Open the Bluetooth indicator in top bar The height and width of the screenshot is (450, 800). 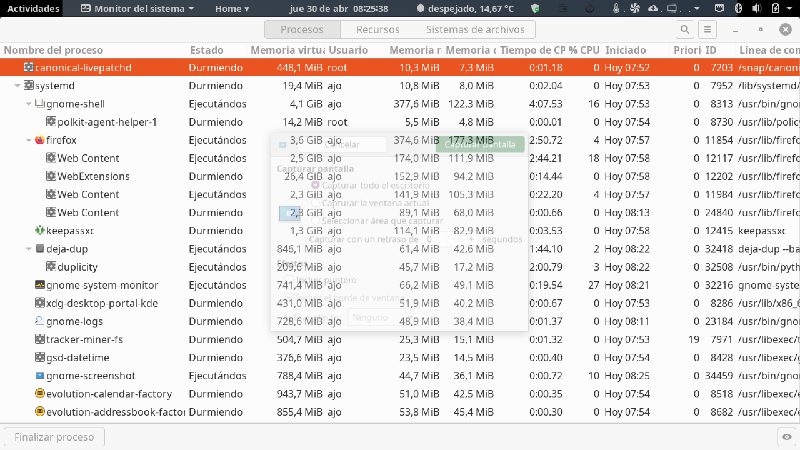click(738, 8)
